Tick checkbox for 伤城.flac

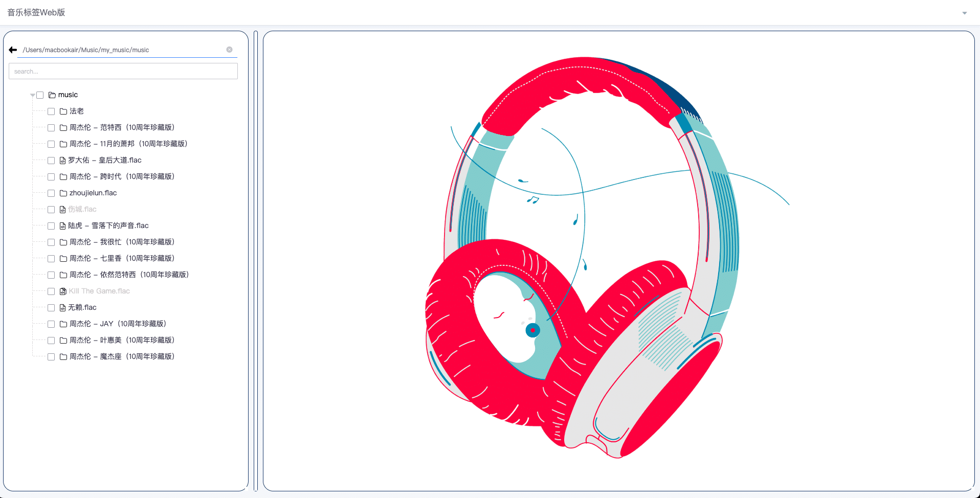click(x=51, y=210)
